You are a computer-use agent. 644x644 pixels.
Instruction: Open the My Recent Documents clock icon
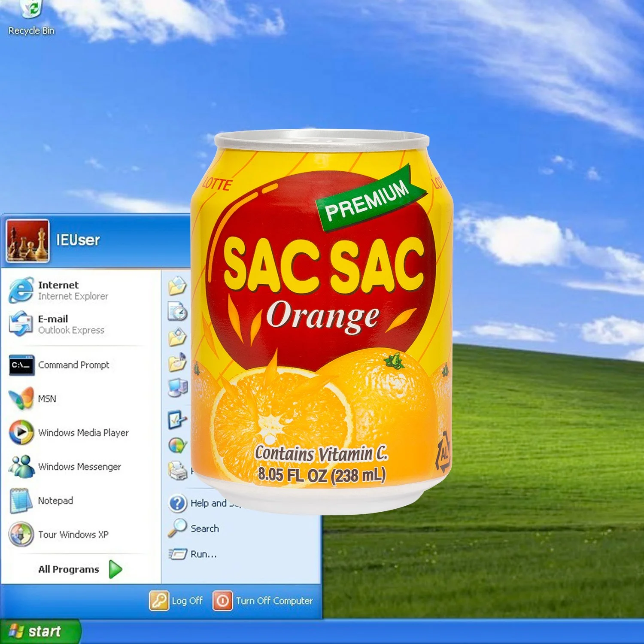(177, 312)
